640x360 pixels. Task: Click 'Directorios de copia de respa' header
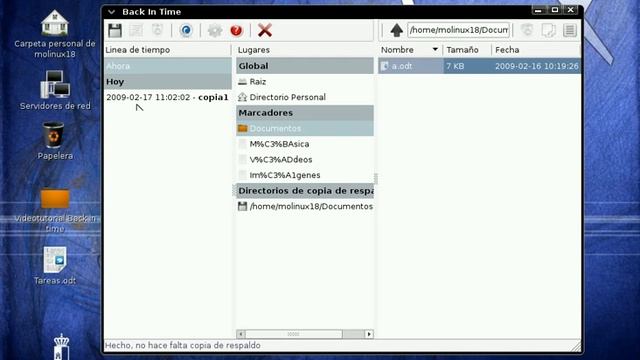tap(305, 191)
